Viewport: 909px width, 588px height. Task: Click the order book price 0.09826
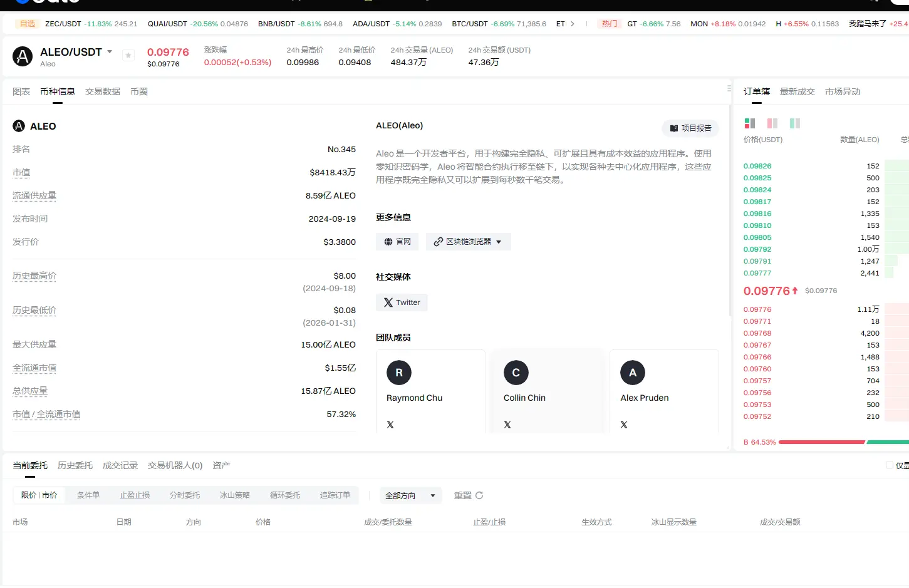(757, 166)
